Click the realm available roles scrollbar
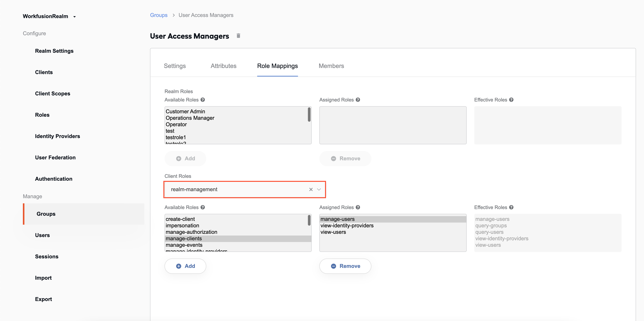Screen dimensions: 644x321 click(x=309, y=115)
